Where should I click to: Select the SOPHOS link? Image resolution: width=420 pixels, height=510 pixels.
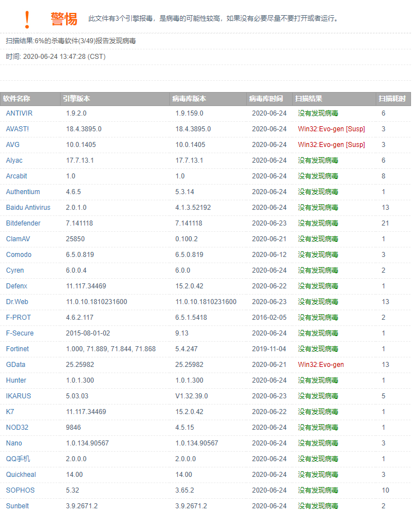coord(20,490)
